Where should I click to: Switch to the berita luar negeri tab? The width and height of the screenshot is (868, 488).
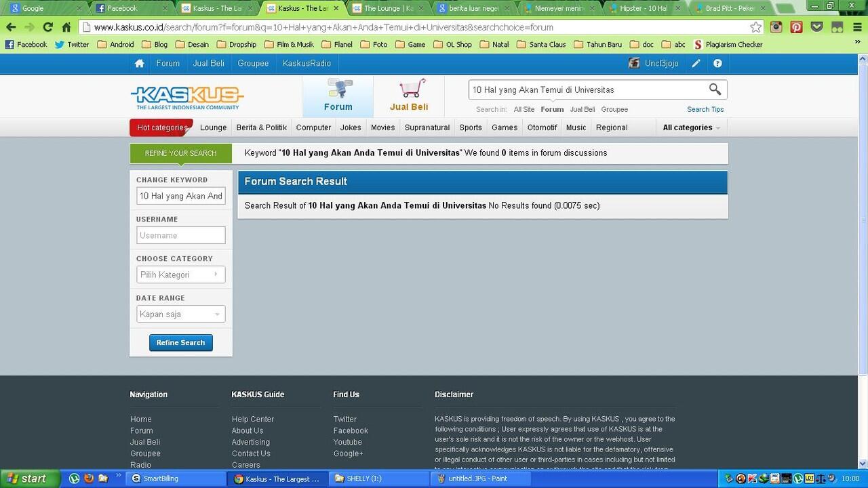pyautogui.click(x=474, y=8)
